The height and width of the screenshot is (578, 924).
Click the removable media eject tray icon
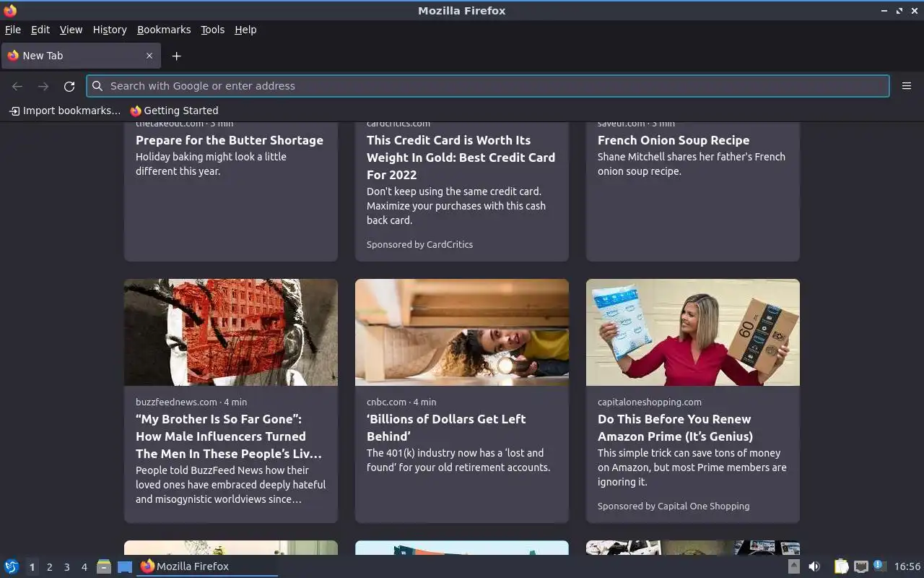click(794, 566)
